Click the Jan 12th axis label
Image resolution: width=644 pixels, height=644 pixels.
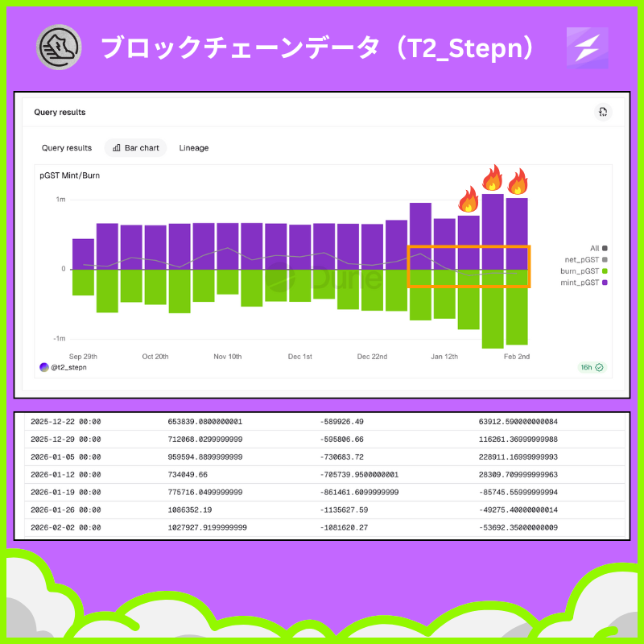(444, 357)
